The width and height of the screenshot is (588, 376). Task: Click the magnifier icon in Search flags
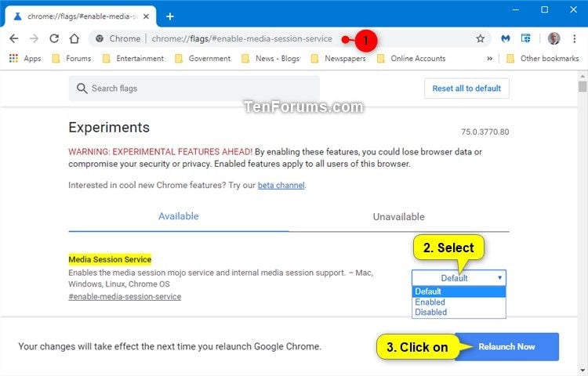82,89
